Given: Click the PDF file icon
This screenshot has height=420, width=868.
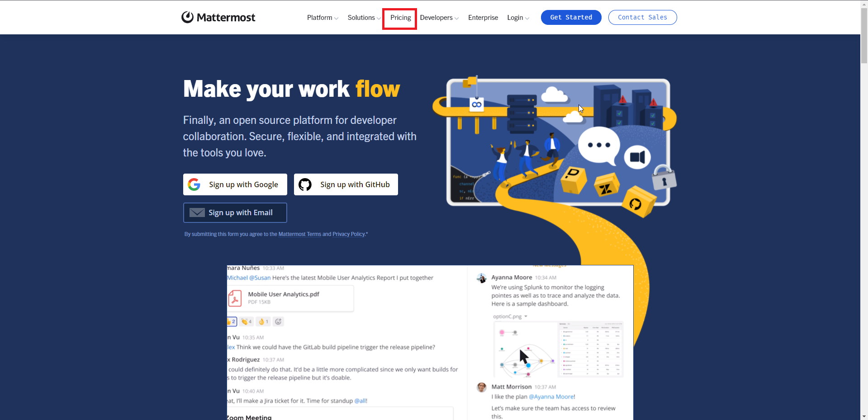Looking at the screenshot, I should [235, 298].
